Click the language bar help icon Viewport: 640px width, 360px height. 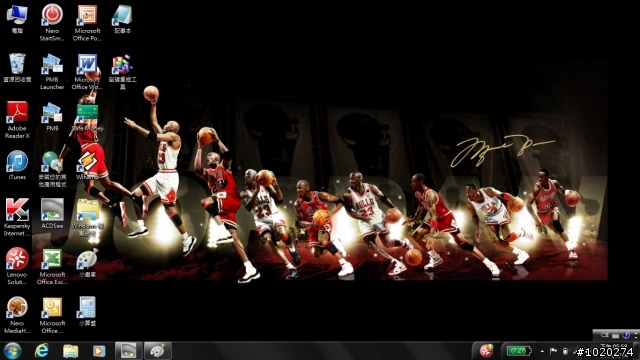[626, 335]
